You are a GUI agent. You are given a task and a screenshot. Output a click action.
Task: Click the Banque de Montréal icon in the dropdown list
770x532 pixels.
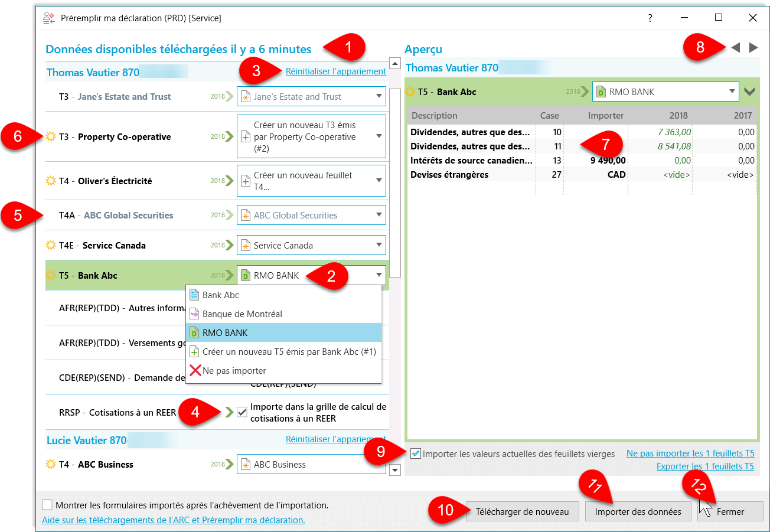194,314
